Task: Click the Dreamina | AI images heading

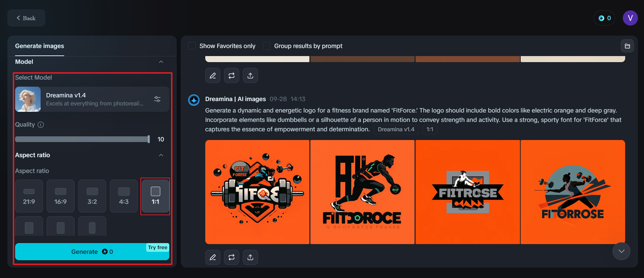Action: tap(235, 99)
